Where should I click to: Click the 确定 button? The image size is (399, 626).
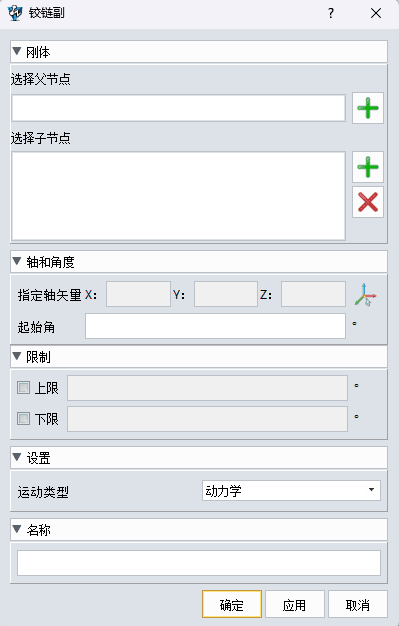(232, 604)
